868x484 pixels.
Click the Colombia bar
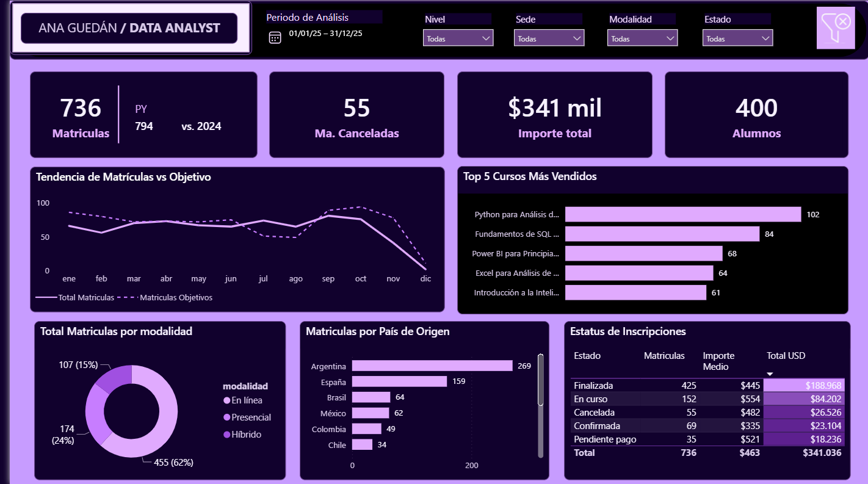(367, 429)
